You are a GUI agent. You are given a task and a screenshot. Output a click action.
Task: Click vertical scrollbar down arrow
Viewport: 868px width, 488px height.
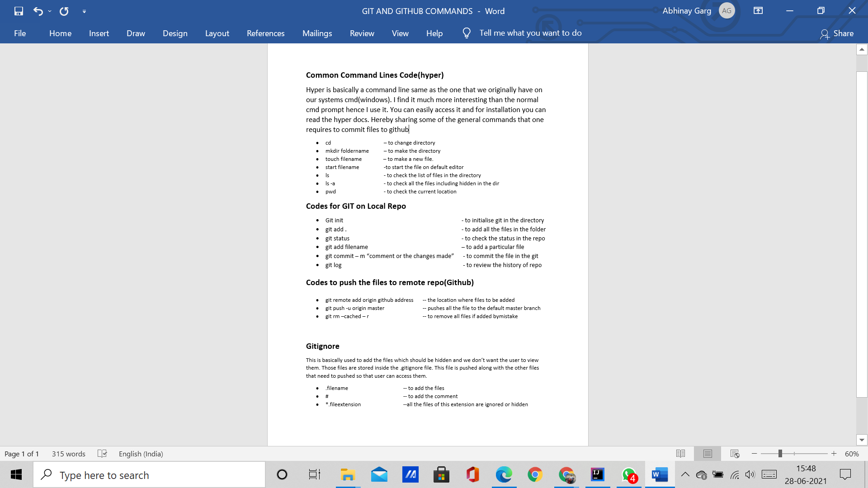862,440
